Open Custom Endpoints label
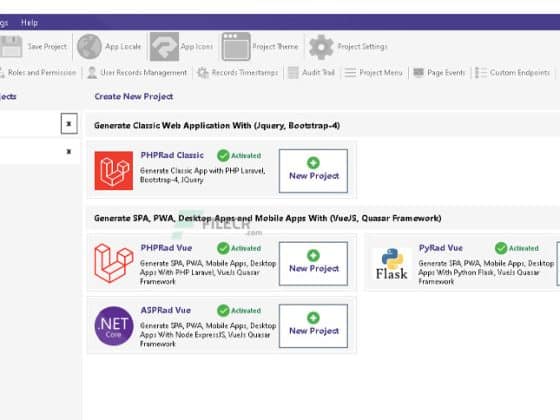560x420 pixels. click(520, 72)
